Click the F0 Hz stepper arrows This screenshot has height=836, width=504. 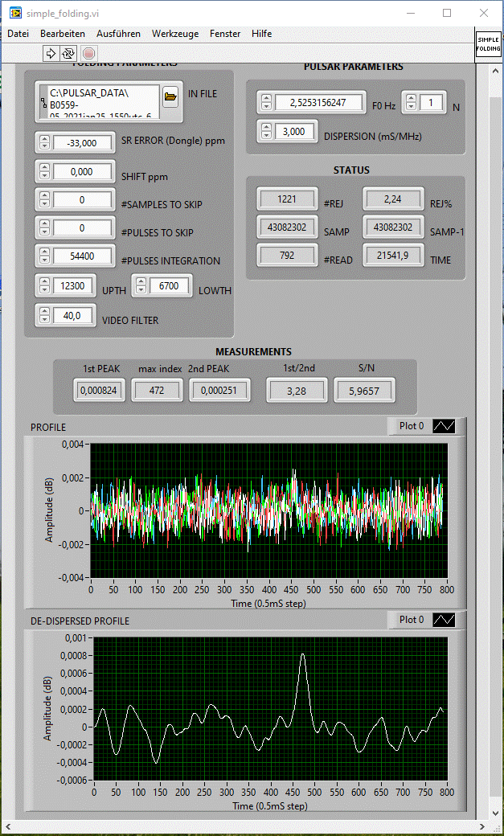point(267,102)
